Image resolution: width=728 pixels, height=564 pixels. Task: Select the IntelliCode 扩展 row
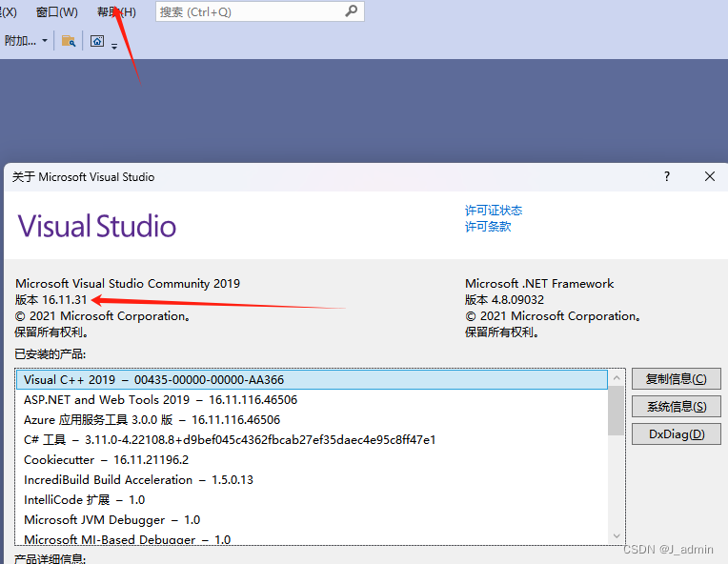point(312,499)
